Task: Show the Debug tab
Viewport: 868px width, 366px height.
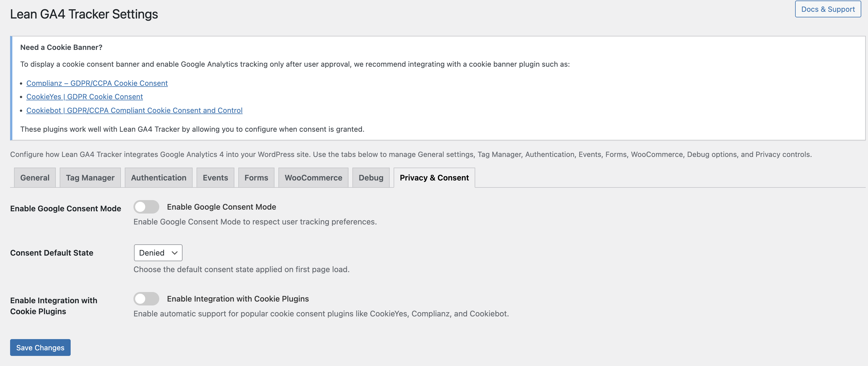Action: point(371,177)
